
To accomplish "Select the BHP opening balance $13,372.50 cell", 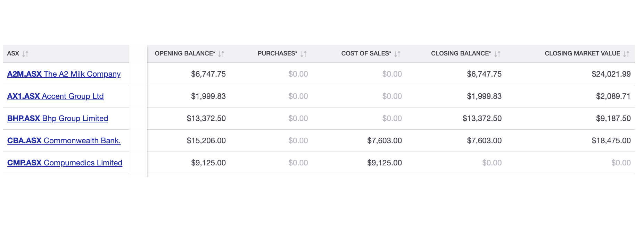I will tap(206, 118).
